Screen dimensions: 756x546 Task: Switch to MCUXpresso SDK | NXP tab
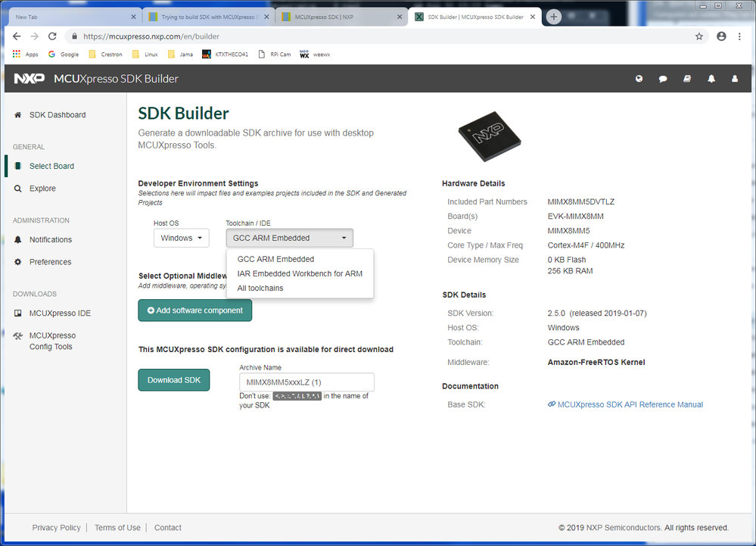341,17
